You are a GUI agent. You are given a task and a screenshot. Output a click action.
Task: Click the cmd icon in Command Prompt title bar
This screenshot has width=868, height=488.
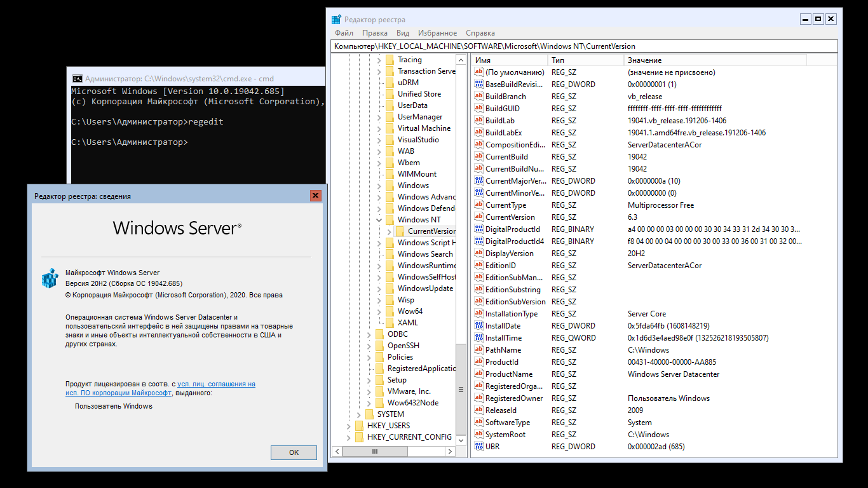click(77, 79)
